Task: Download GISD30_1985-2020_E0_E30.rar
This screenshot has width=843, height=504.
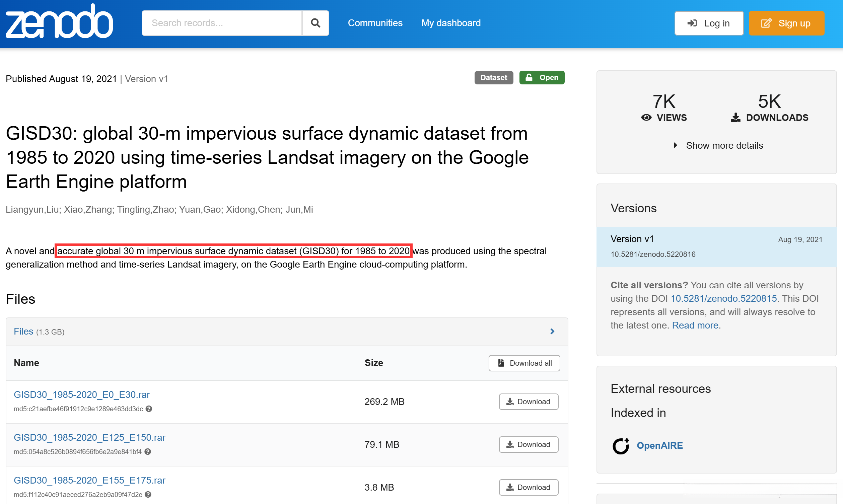Action: tap(528, 402)
